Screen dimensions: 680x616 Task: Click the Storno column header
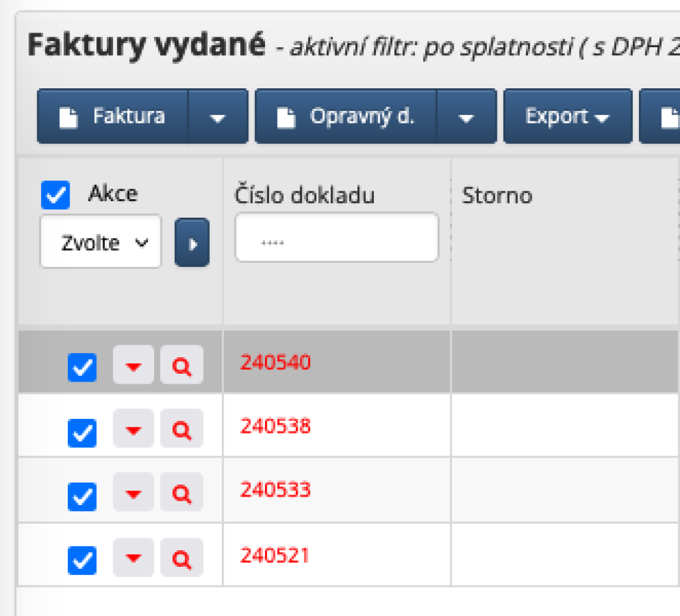(x=497, y=196)
